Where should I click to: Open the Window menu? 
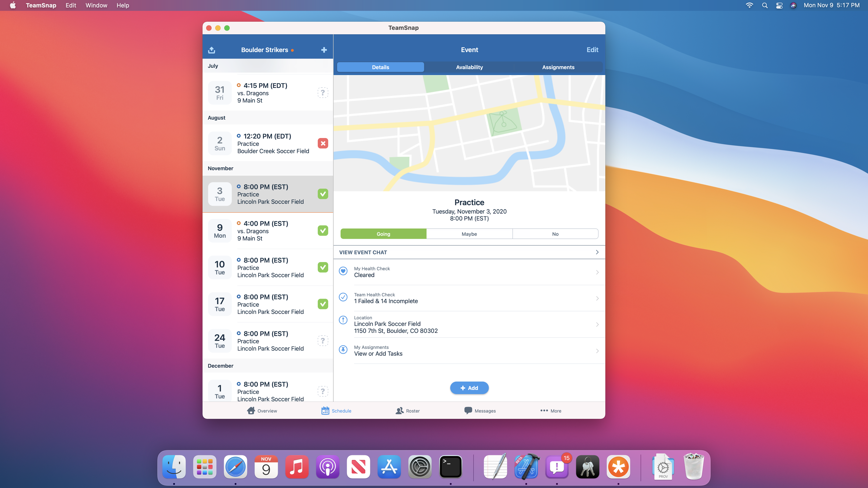96,5
